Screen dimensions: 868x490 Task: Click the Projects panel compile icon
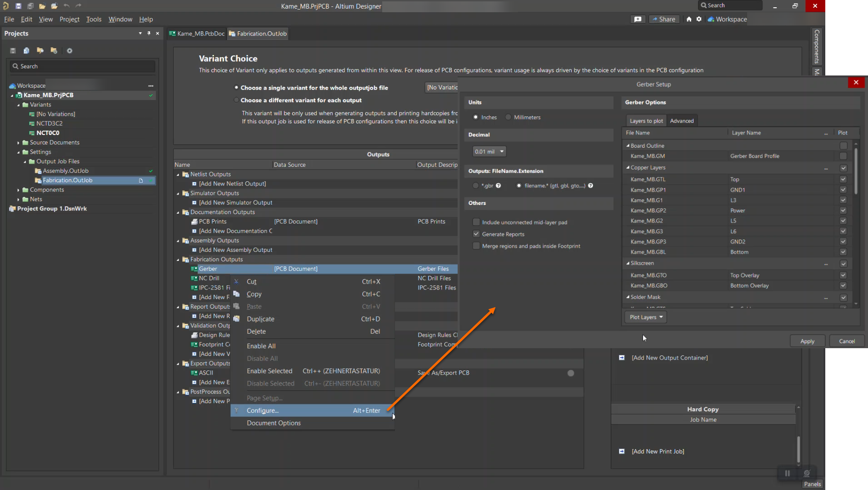[26, 50]
